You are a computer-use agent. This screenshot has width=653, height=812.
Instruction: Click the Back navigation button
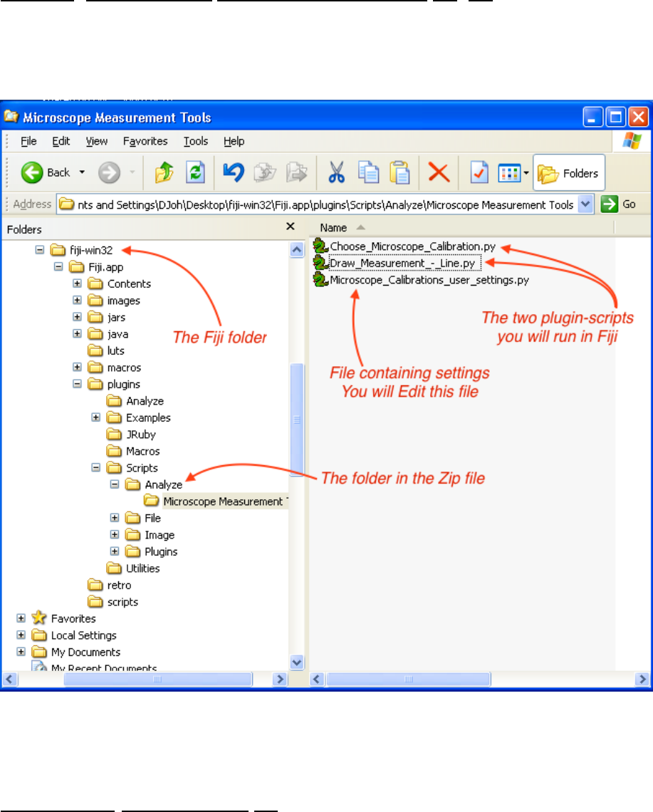(x=46, y=172)
